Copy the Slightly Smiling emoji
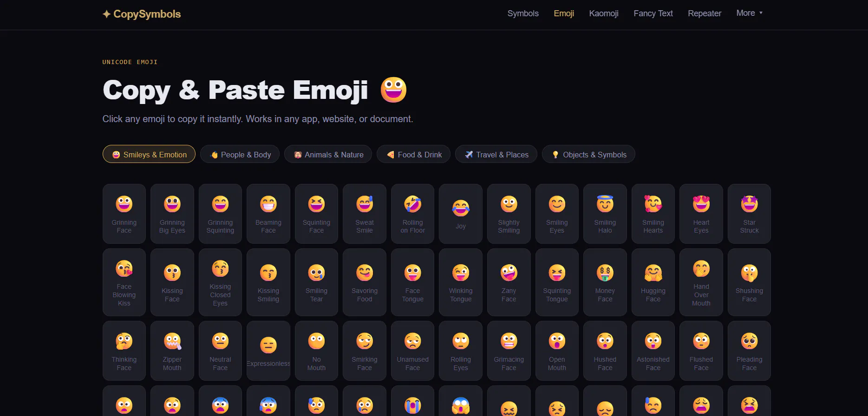The height and width of the screenshot is (416, 868). tap(509, 214)
